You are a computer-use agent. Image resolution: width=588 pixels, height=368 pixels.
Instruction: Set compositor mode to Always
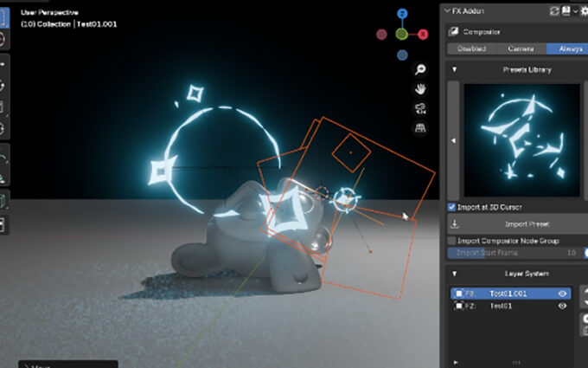tap(567, 48)
